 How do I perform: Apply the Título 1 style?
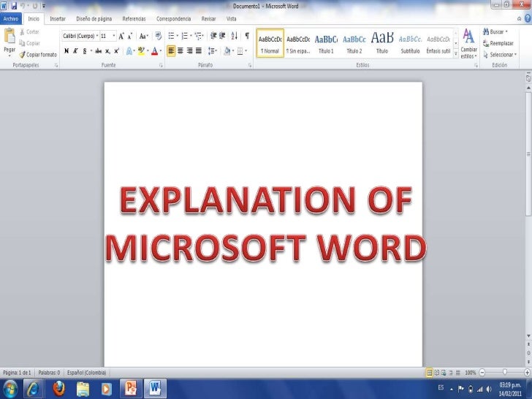pyautogui.click(x=326, y=43)
